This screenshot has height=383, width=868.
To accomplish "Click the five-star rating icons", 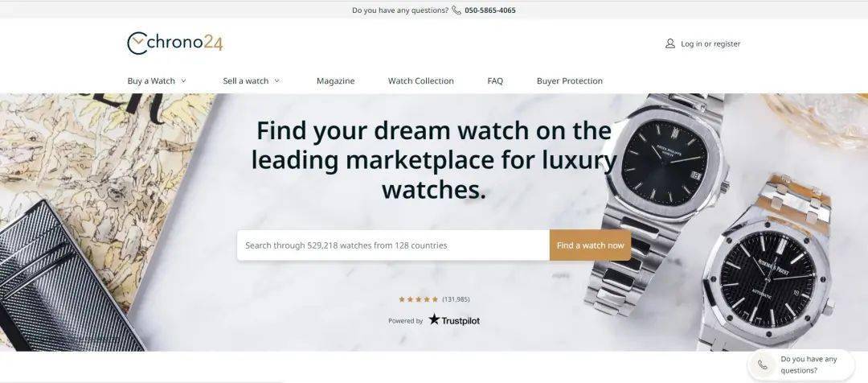I will click(x=419, y=299).
